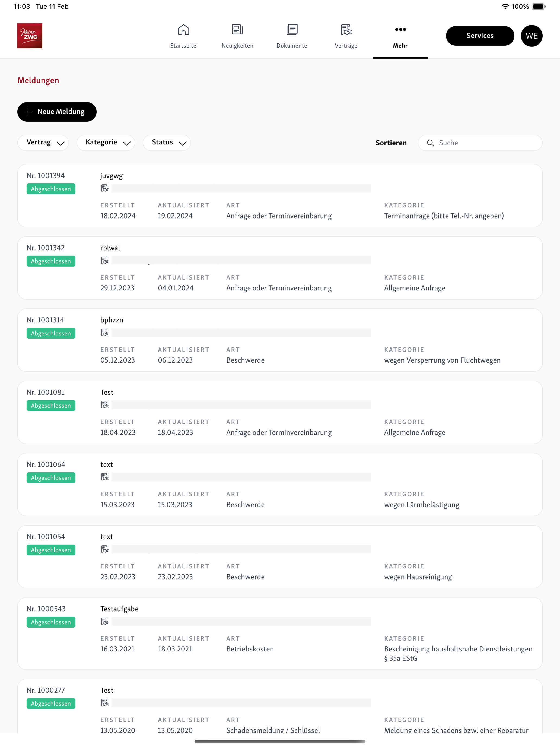Viewport: 560px width, 747px height.
Task: Click created date 18.02.2024
Action: (118, 216)
